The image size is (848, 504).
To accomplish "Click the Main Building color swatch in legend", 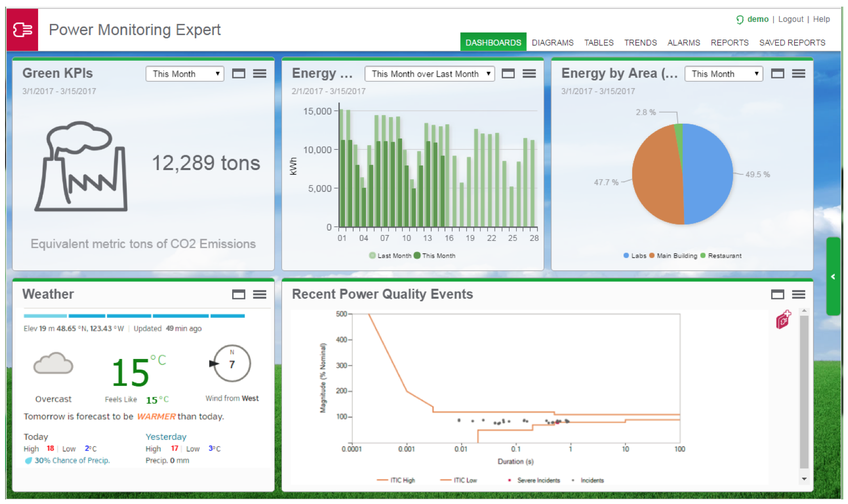I will point(652,256).
